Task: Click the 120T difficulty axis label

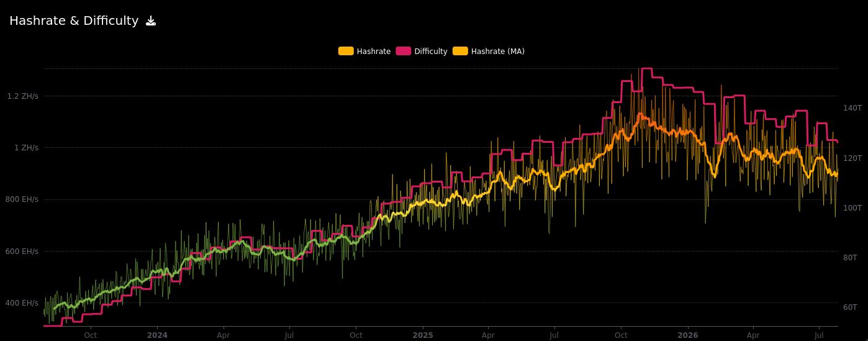Action: [852, 158]
